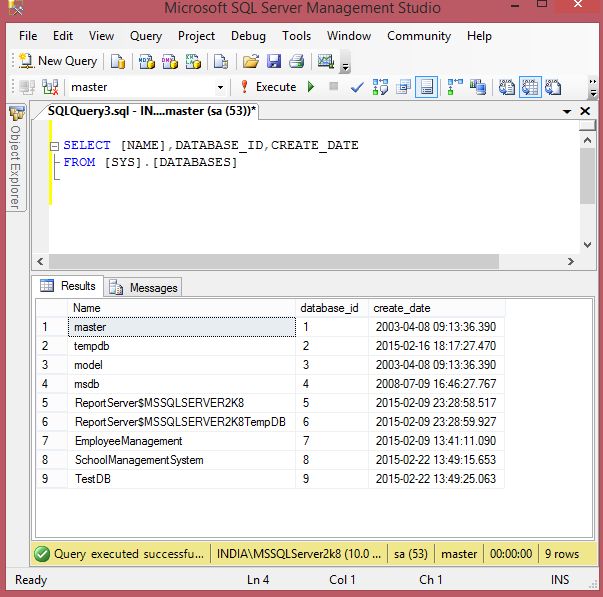Select the SchoolManagementSystem cell
The image size is (603, 597).
(x=182, y=460)
